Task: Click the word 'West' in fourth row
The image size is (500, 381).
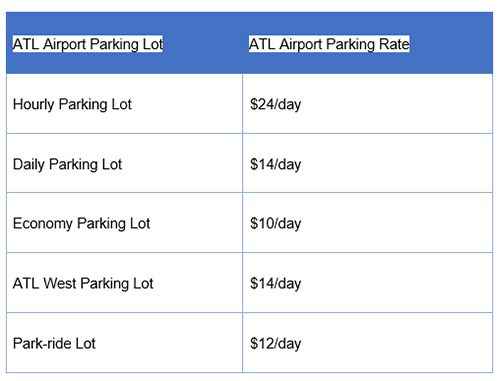Action: tap(60, 283)
